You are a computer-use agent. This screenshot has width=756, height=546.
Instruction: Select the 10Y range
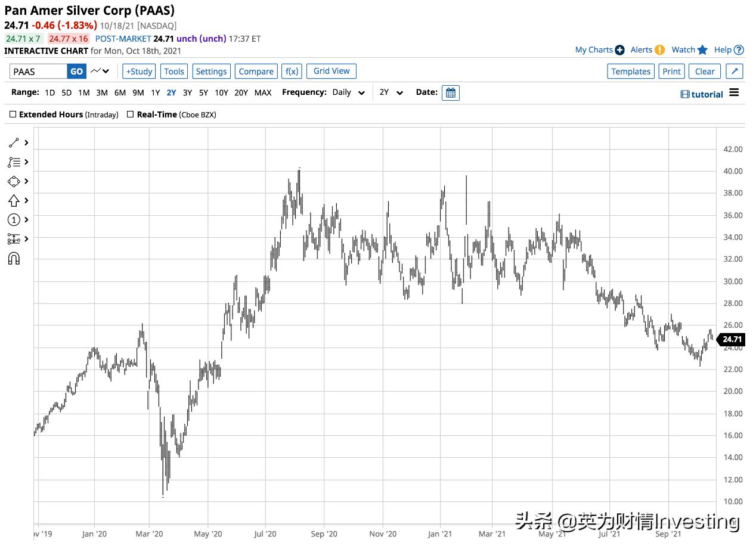221,93
